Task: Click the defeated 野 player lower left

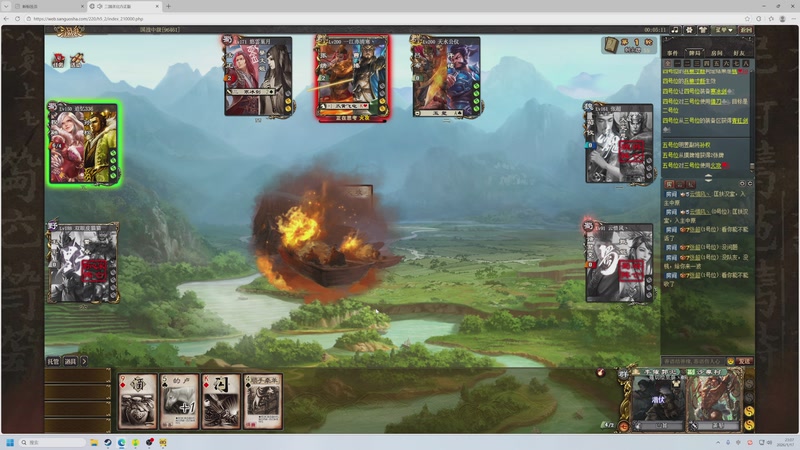Action: click(x=83, y=263)
